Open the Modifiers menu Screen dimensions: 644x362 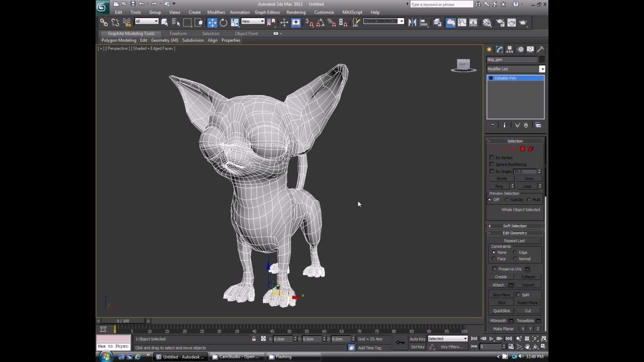[x=216, y=12]
